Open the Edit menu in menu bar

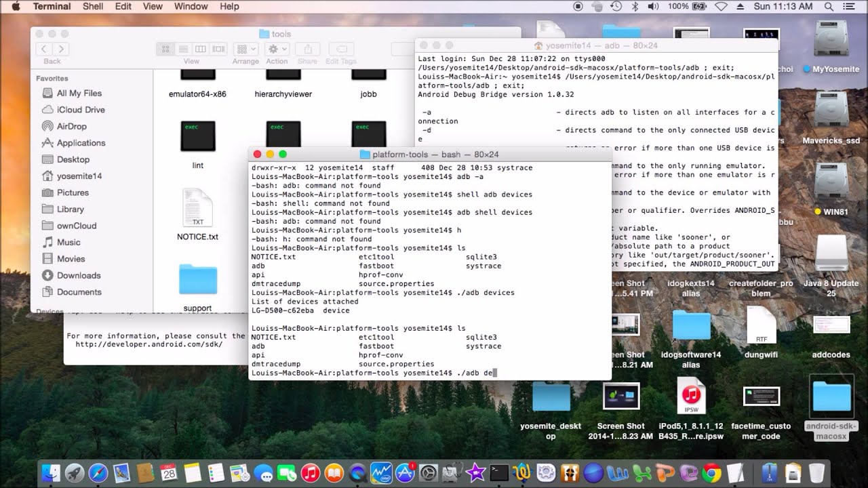click(x=123, y=6)
